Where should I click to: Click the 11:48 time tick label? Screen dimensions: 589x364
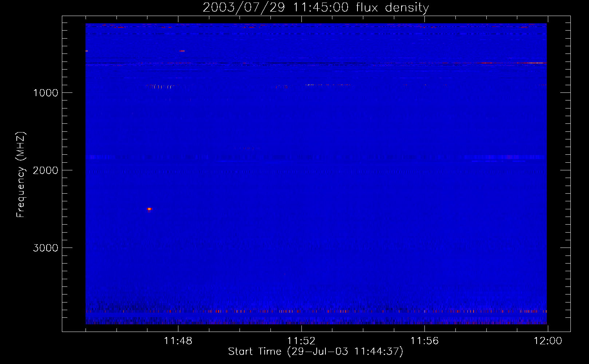click(x=178, y=341)
